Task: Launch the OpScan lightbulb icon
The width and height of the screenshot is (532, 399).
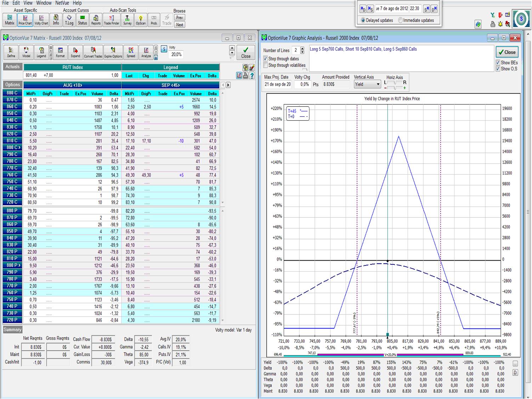Action: (141, 19)
